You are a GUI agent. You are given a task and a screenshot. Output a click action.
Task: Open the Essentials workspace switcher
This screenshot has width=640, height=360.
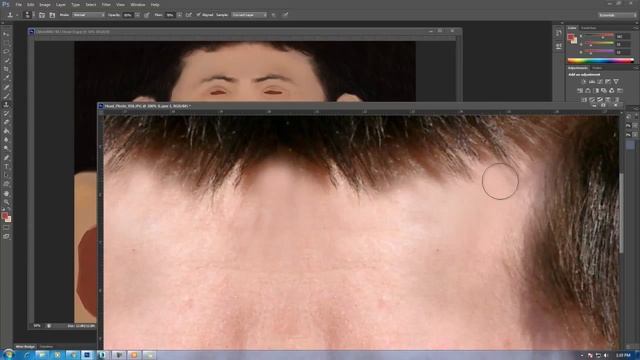click(617, 15)
